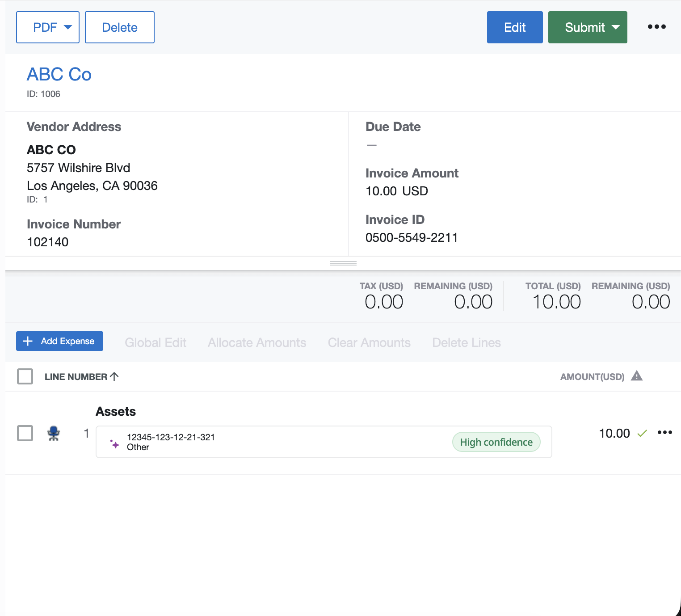
Task: Click the purple AI sparkle icon
Action: point(115,444)
